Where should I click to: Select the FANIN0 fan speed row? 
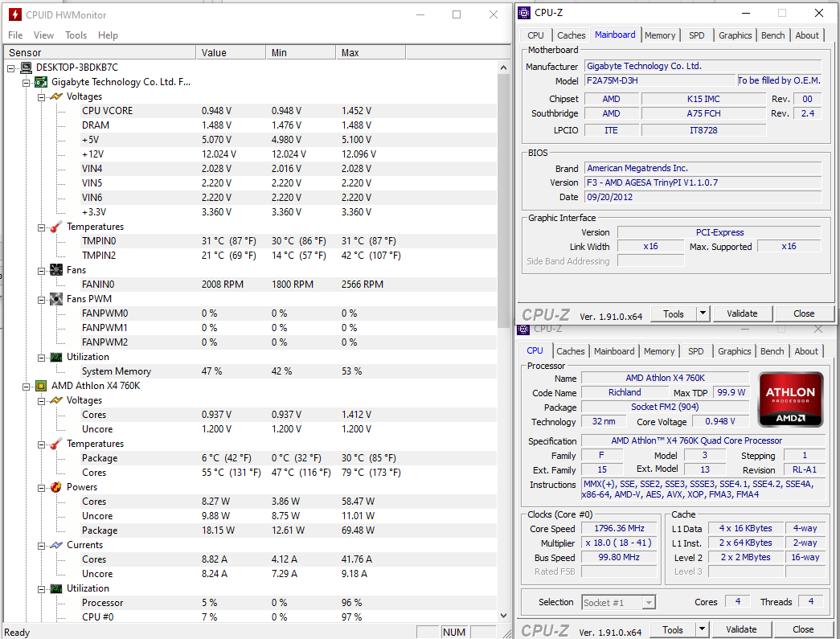pyautogui.click(x=289, y=285)
